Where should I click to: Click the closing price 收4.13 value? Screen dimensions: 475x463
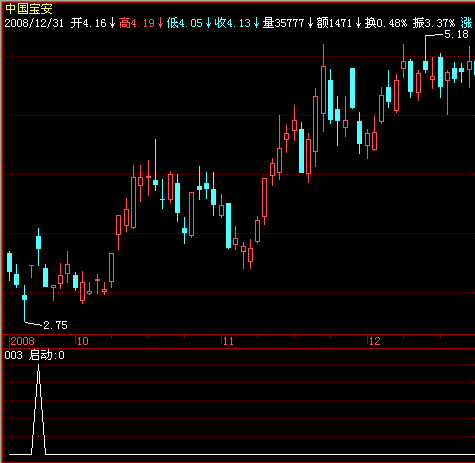point(233,23)
